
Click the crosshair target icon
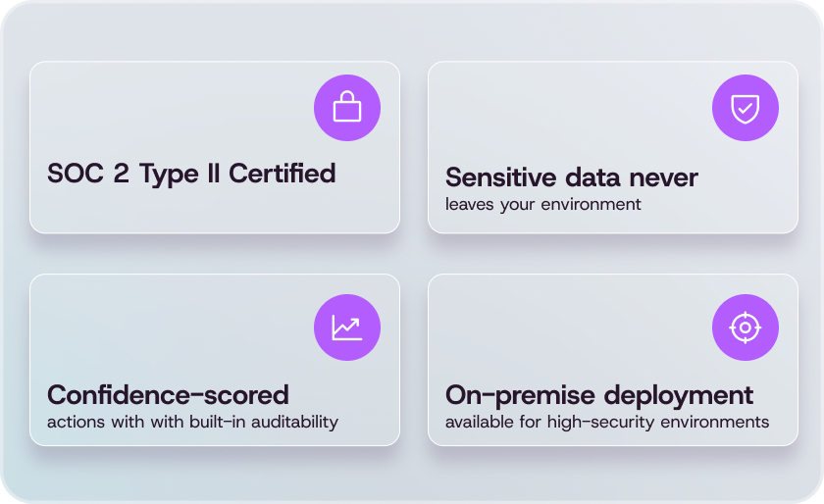[746, 328]
